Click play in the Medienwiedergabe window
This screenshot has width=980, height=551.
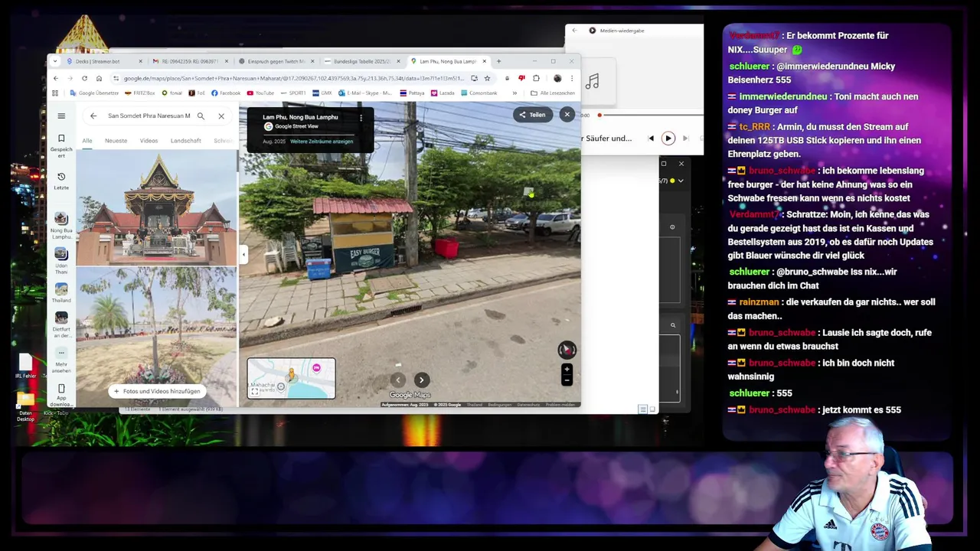(668, 139)
